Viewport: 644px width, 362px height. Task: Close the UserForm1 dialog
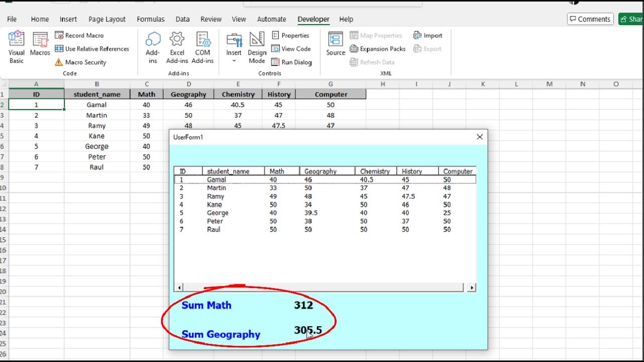click(x=479, y=137)
